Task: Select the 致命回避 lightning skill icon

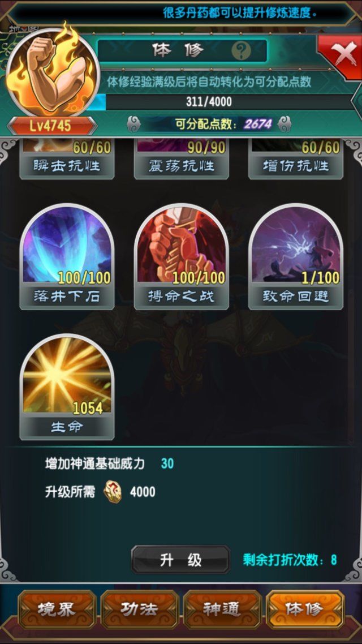Action: coord(295,257)
